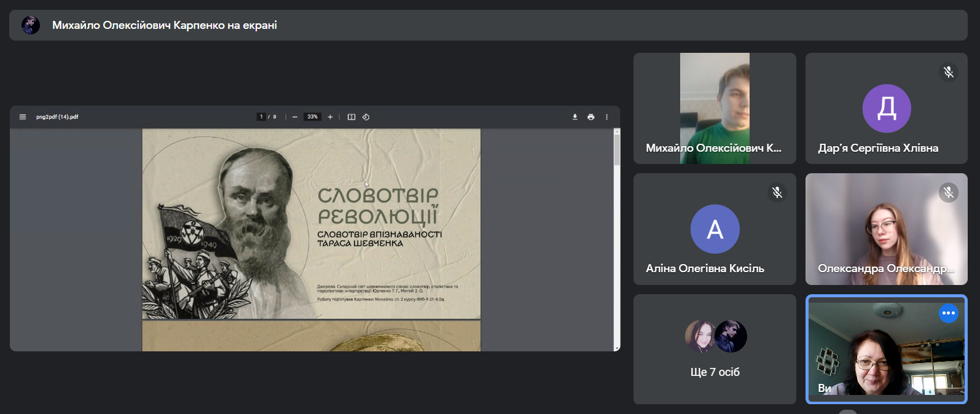Select the purple Д avatar of Дар'я
This screenshot has width=980, height=414.
(x=887, y=108)
